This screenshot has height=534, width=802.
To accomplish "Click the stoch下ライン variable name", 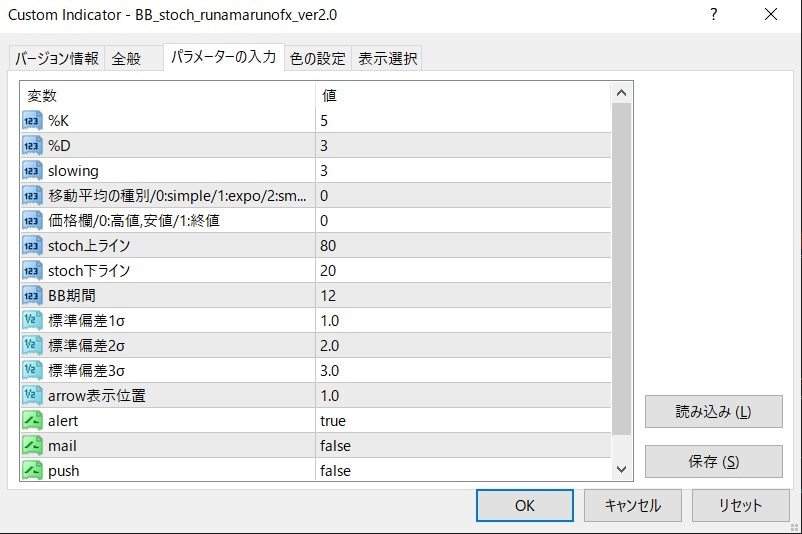I will click(x=89, y=271).
